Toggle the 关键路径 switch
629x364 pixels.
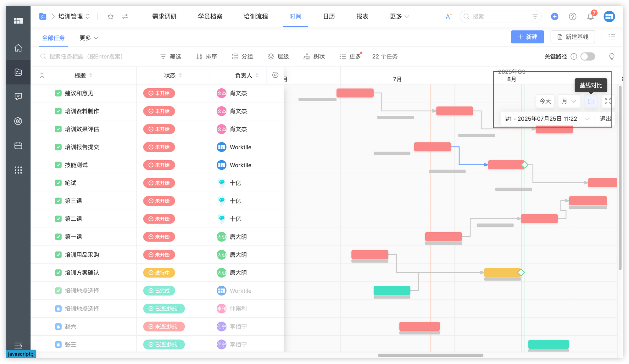pyautogui.click(x=587, y=57)
